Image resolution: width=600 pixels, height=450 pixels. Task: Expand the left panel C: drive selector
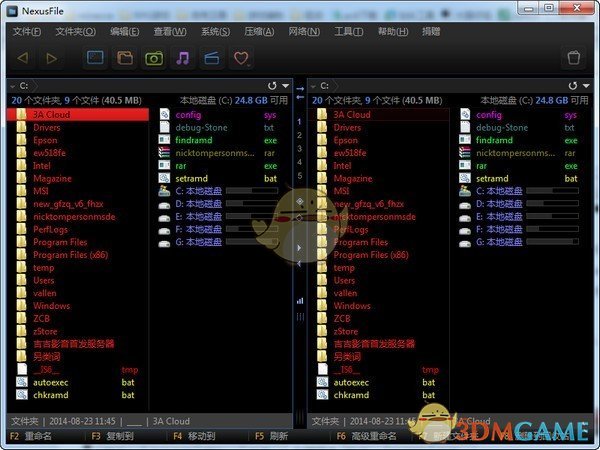point(13,86)
